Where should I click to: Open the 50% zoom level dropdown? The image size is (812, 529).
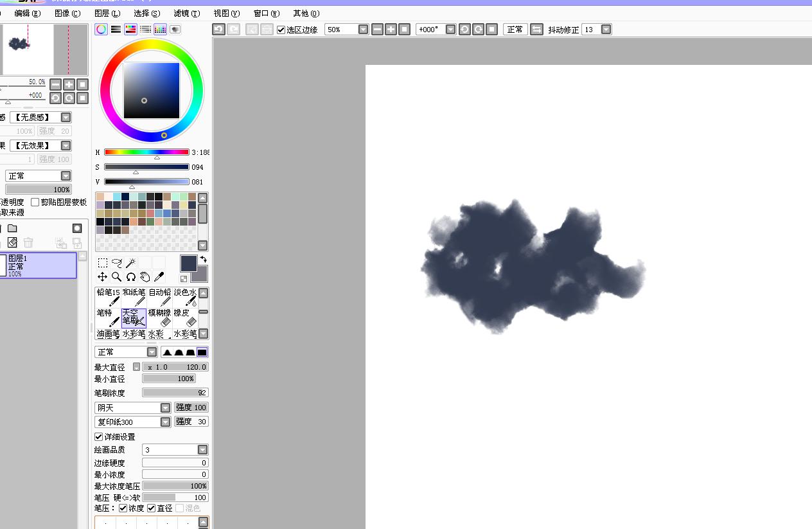click(363, 30)
